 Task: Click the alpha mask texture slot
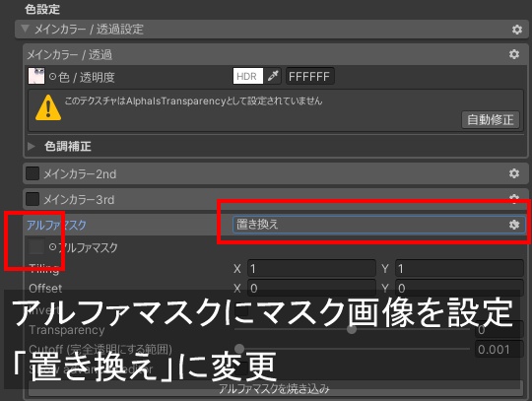coord(36,246)
